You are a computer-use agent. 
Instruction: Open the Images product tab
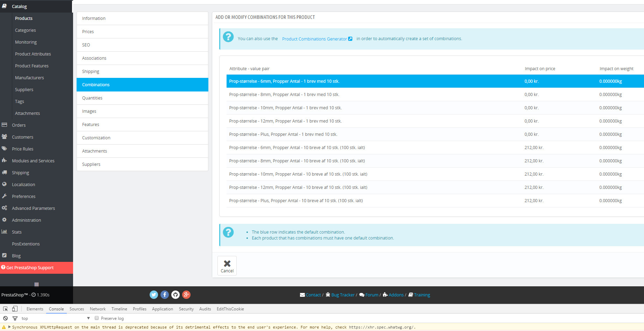tap(142, 111)
